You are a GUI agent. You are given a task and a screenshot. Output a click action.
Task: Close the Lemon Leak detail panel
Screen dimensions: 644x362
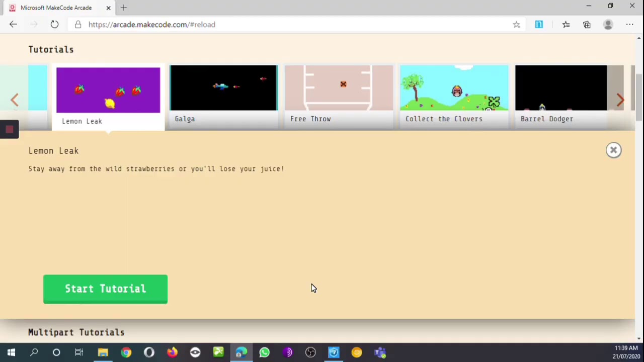tap(613, 150)
